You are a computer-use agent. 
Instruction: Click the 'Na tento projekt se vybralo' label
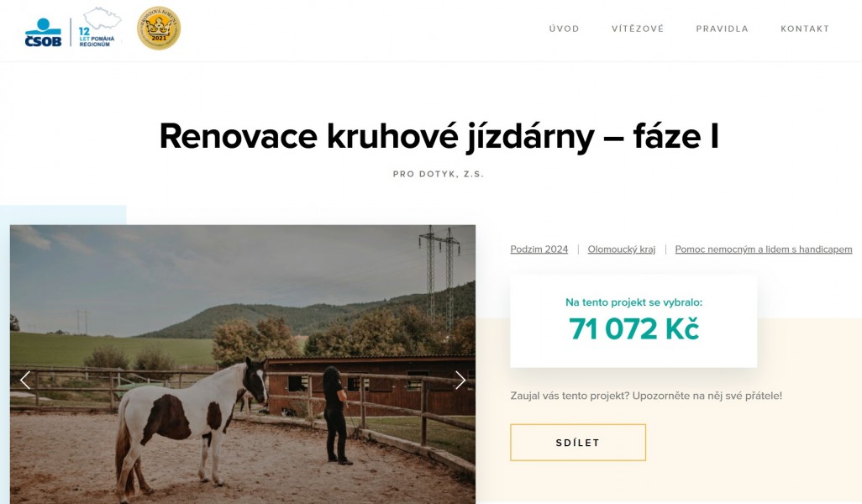point(633,302)
